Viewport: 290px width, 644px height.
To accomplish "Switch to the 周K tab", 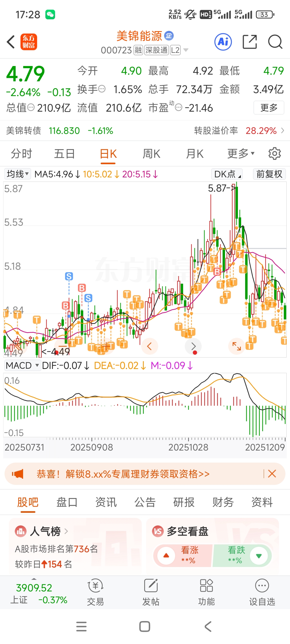I will coord(151,154).
